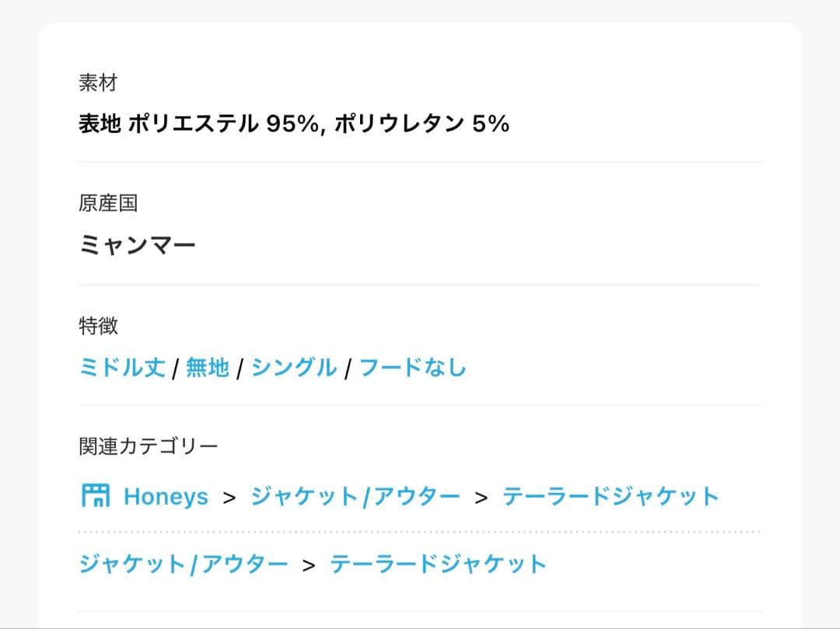Click the ミャンマー country value
Screen dimensions: 840x629
tap(137, 245)
